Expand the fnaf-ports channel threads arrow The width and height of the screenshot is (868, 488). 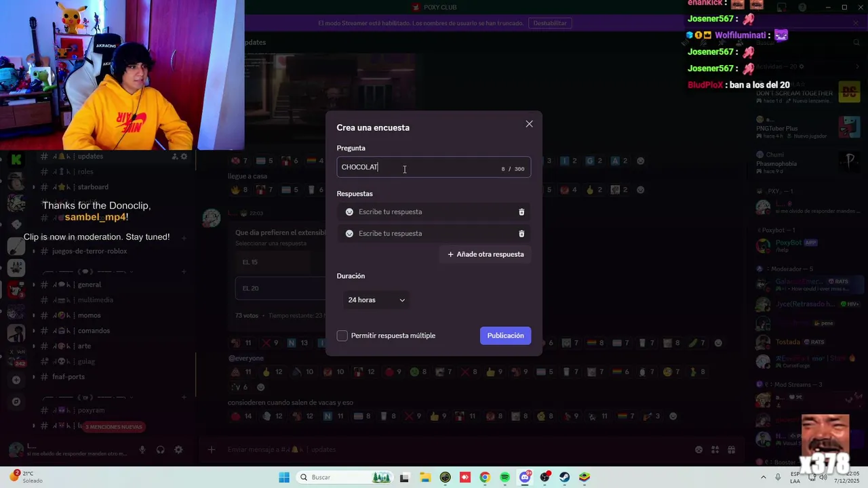34,377
